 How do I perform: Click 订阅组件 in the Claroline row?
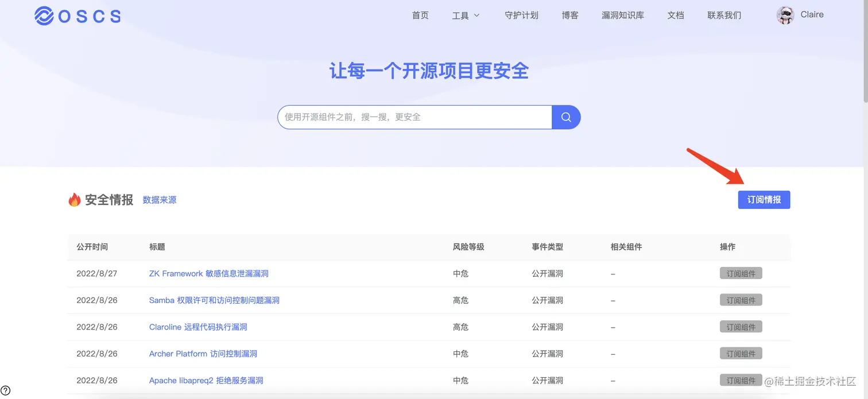741,327
